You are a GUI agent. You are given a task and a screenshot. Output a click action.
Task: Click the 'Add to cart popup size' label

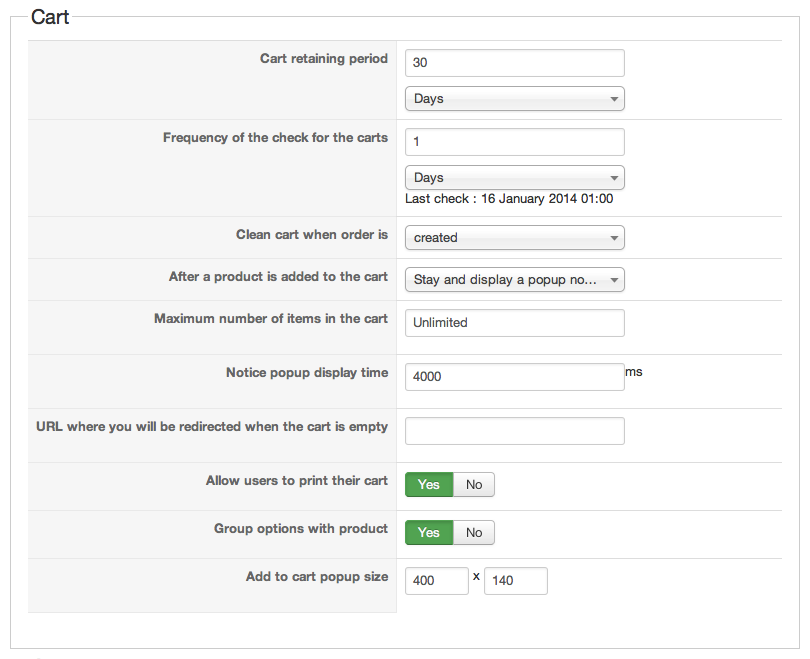click(x=316, y=577)
